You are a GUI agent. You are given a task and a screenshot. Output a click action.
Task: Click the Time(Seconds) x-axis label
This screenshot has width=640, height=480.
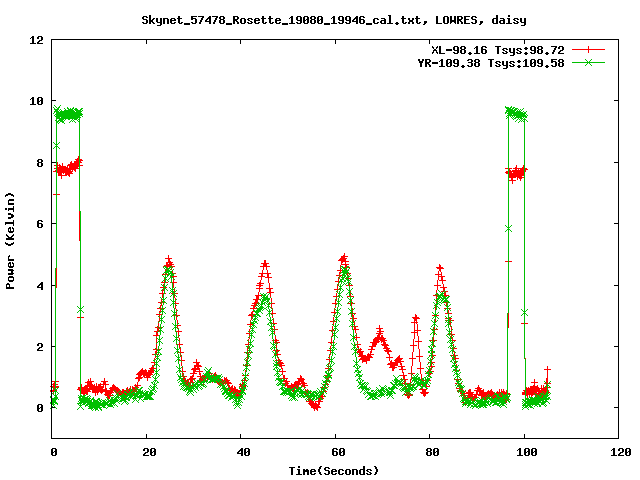[334, 471]
